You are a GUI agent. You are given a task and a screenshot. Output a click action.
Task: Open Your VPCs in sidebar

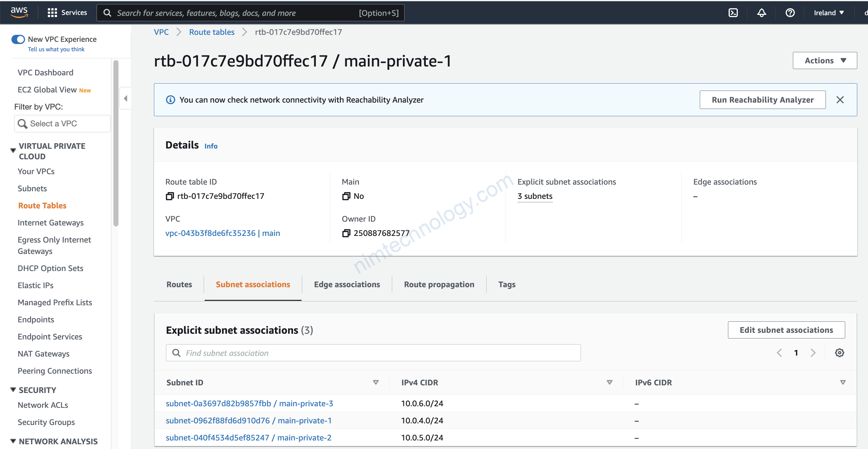click(x=36, y=171)
